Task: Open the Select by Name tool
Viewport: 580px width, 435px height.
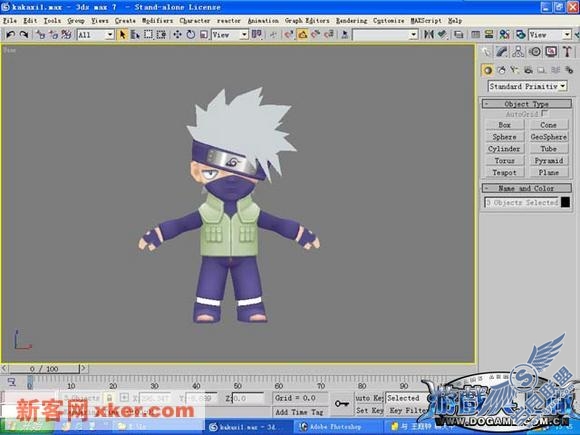Action: click(x=135, y=35)
